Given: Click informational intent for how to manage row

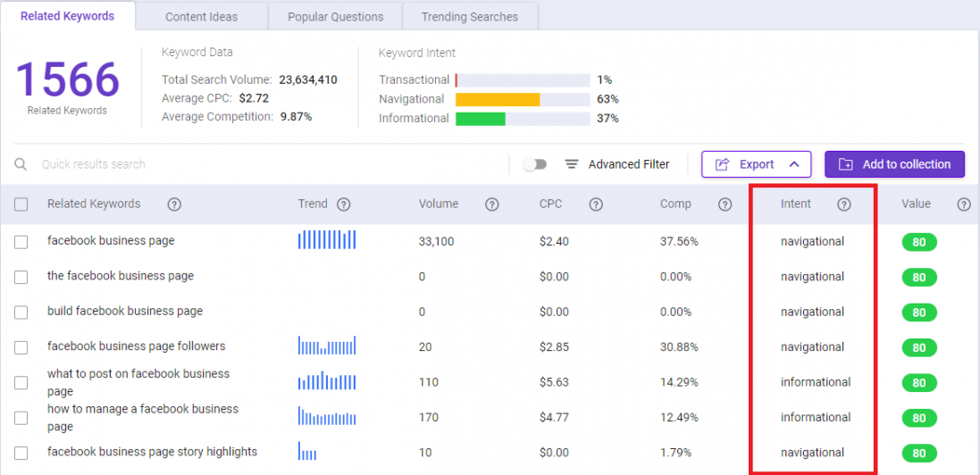Looking at the screenshot, I should click(816, 418).
